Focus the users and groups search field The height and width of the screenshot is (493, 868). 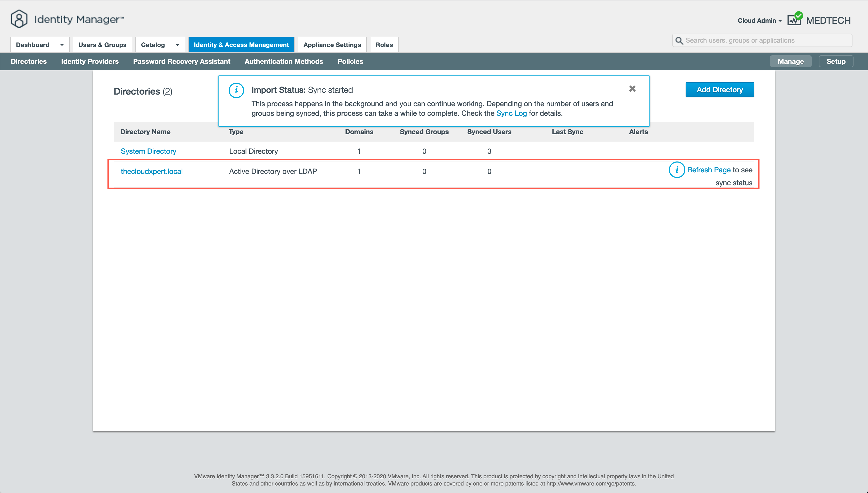pyautogui.click(x=765, y=41)
